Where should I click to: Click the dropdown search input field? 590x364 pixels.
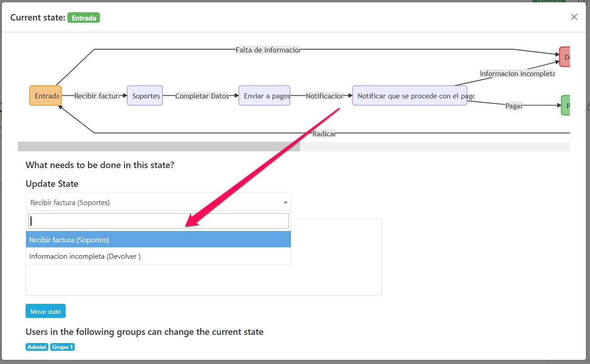tap(158, 221)
